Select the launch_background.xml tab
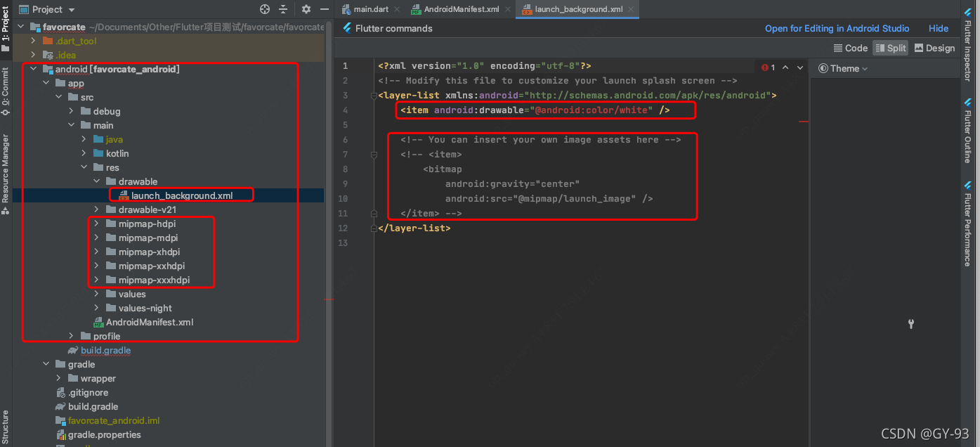Viewport: 980px width, 447px height. (x=578, y=9)
